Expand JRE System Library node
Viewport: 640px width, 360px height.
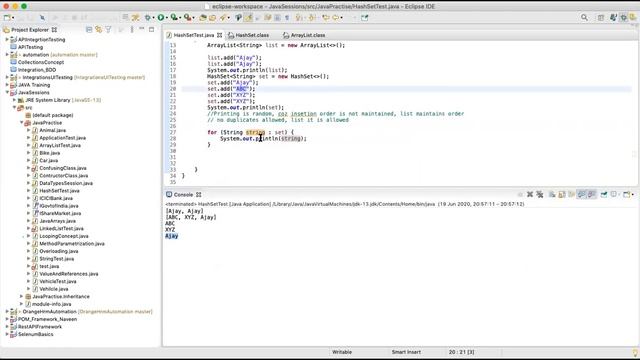[14, 100]
